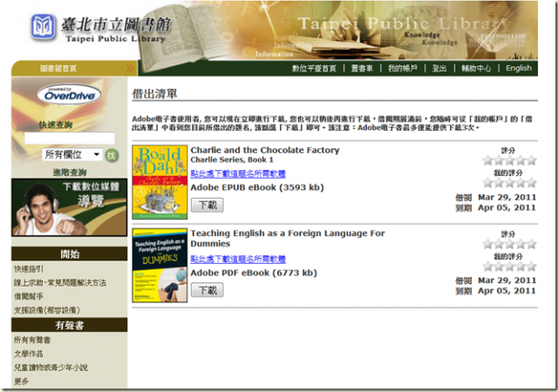Go to 圖書館首頁 tab
The image size is (558, 392).
[x=58, y=68]
